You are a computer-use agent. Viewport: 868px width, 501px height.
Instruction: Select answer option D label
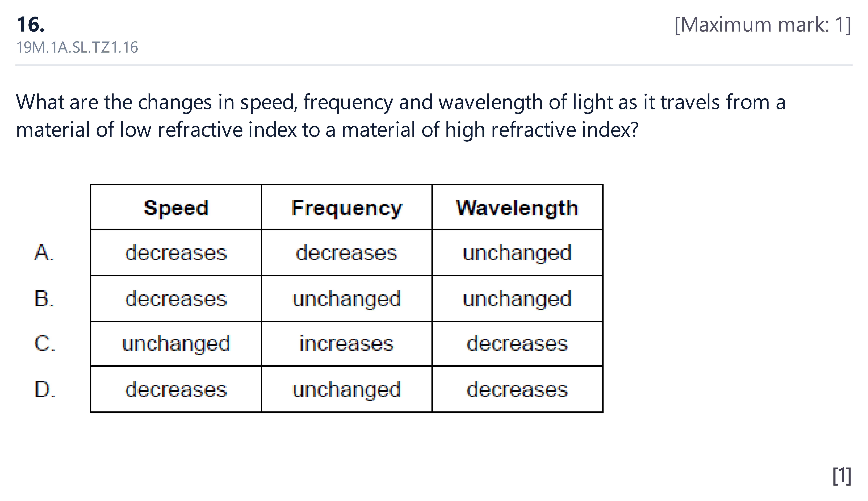coord(45,389)
